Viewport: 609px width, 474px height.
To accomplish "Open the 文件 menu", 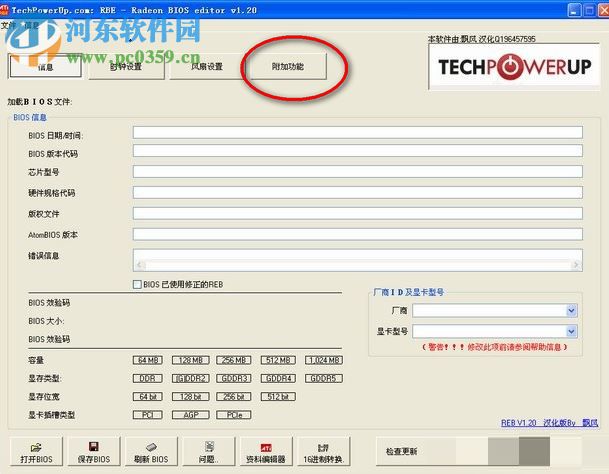I will (x=8, y=26).
